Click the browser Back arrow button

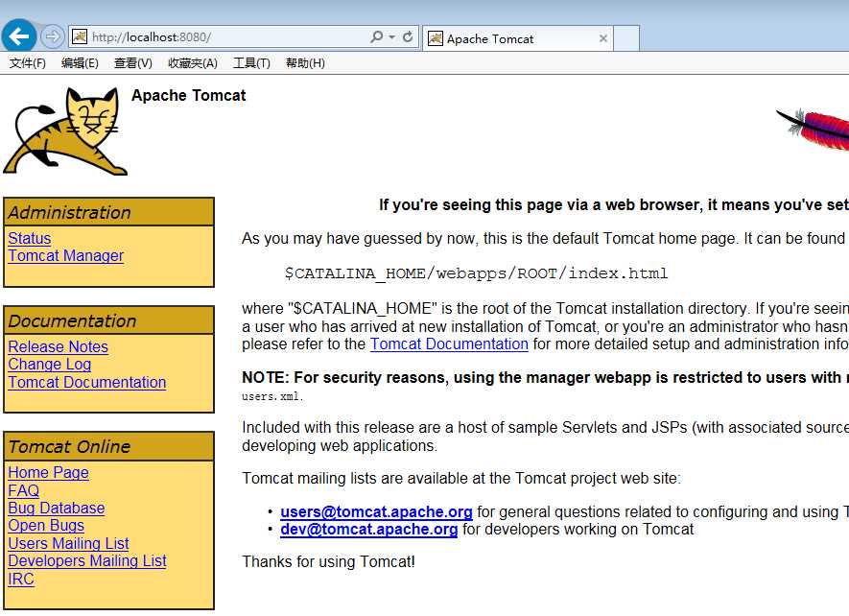(19, 36)
